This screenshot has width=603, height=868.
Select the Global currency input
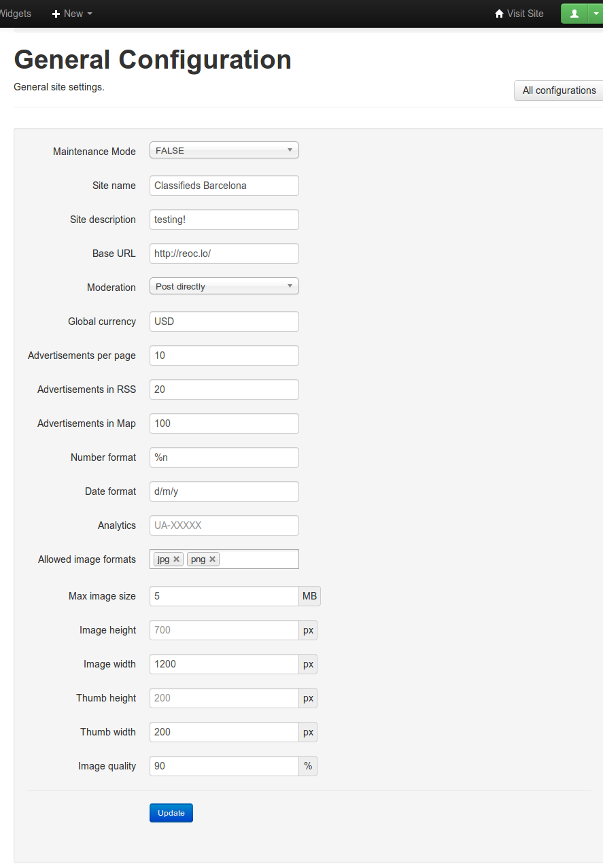pyautogui.click(x=224, y=322)
